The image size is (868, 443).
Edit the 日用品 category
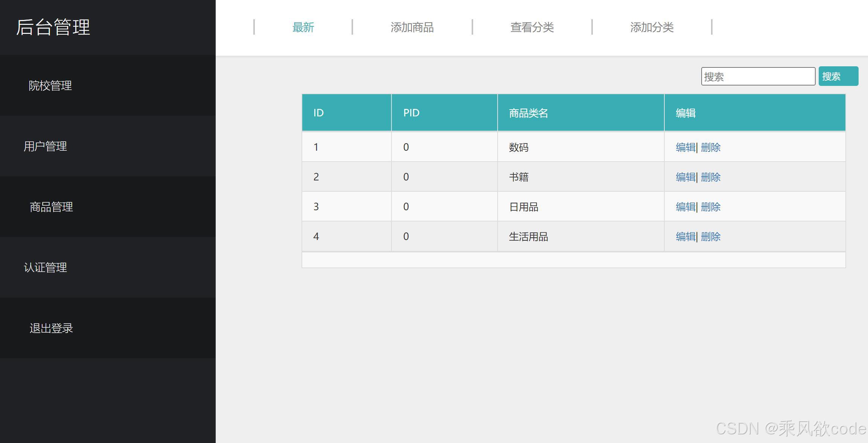[x=685, y=206]
